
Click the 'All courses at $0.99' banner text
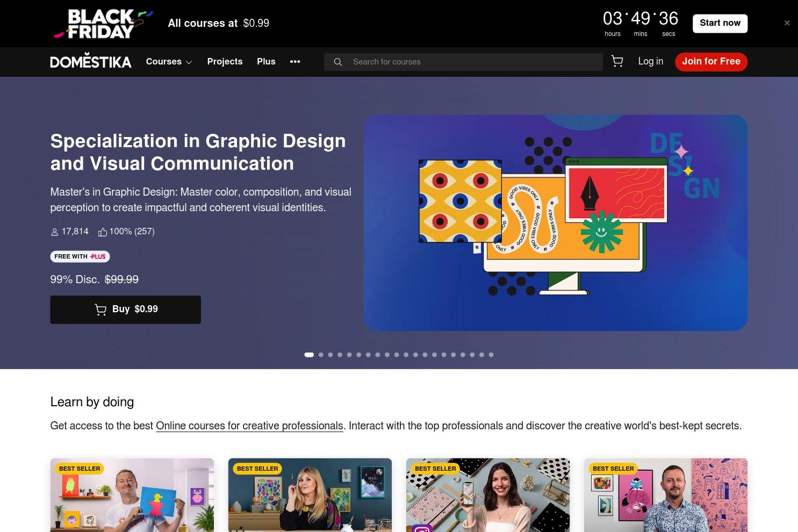click(219, 24)
